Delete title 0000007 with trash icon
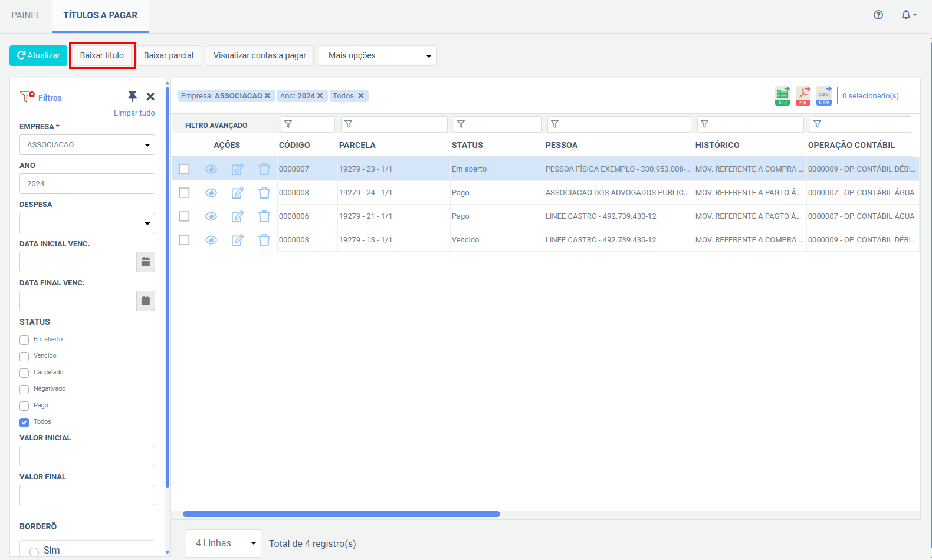This screenshot has height=560, width=932. 264,169
